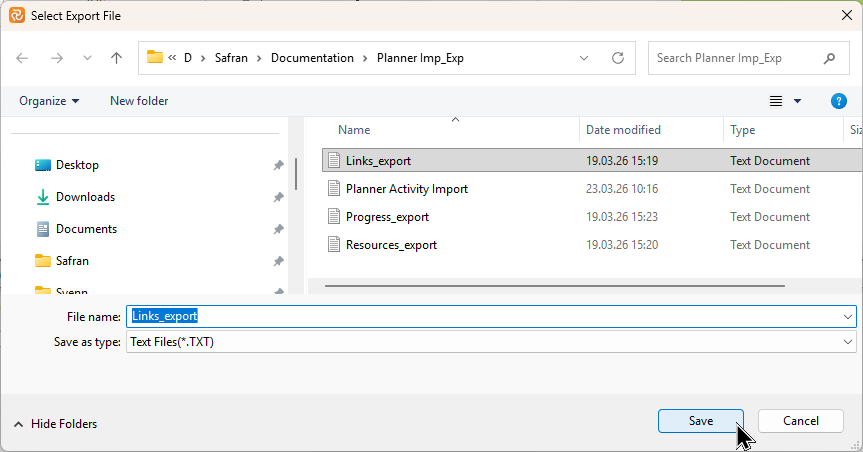The width and height of the screenshot is (863, 452).
Task: Sort by the Date modified column
Action: pyautogui.click(x=623, y=130)
